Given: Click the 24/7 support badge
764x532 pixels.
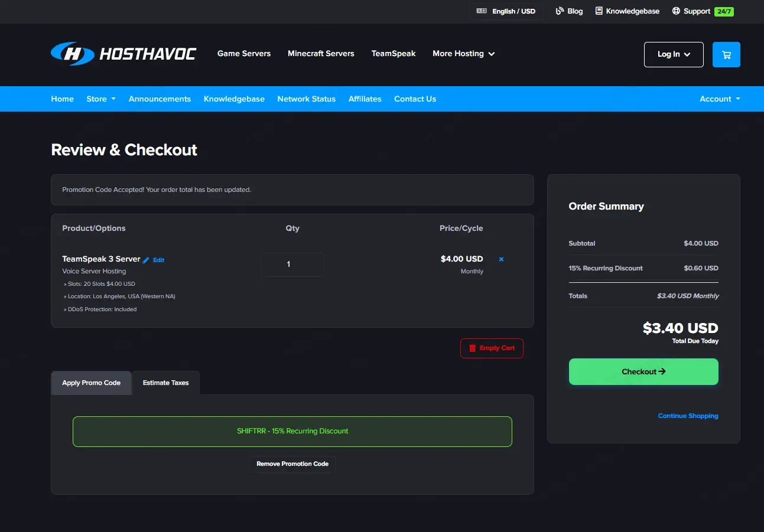Looking at the screenshot, I should click(724, 11).
